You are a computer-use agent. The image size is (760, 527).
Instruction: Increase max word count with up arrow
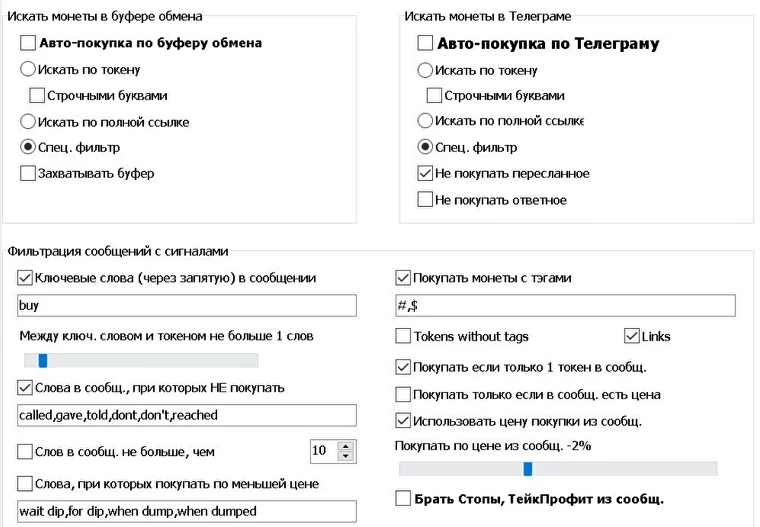[x=346, y=446]
